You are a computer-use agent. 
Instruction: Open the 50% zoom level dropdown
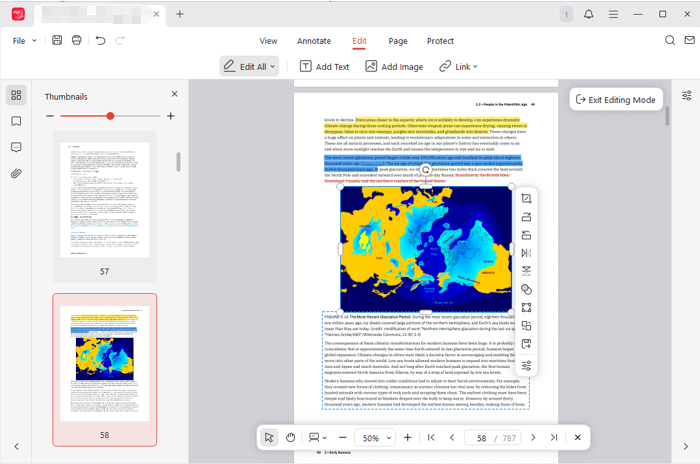click(386, 438)
